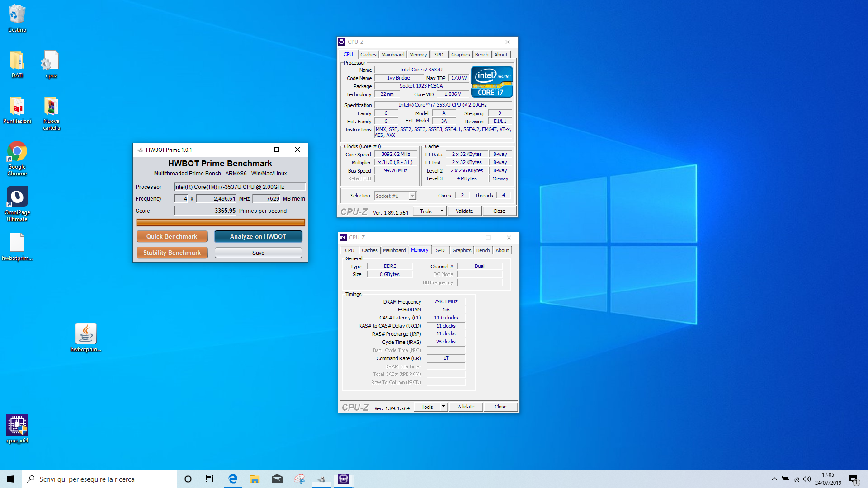Click Analyze on HWBOT button
Viewport: 868px width, 488px height.
[258, 236]
